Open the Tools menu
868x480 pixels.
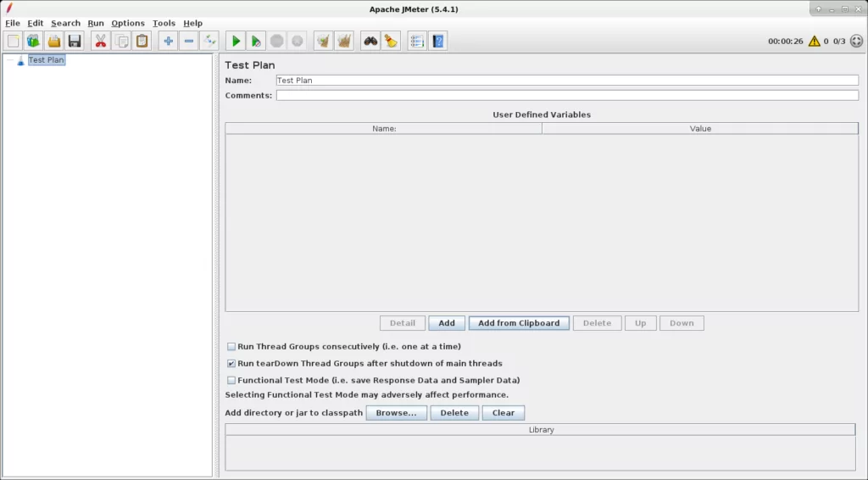[x=164, y=23]
